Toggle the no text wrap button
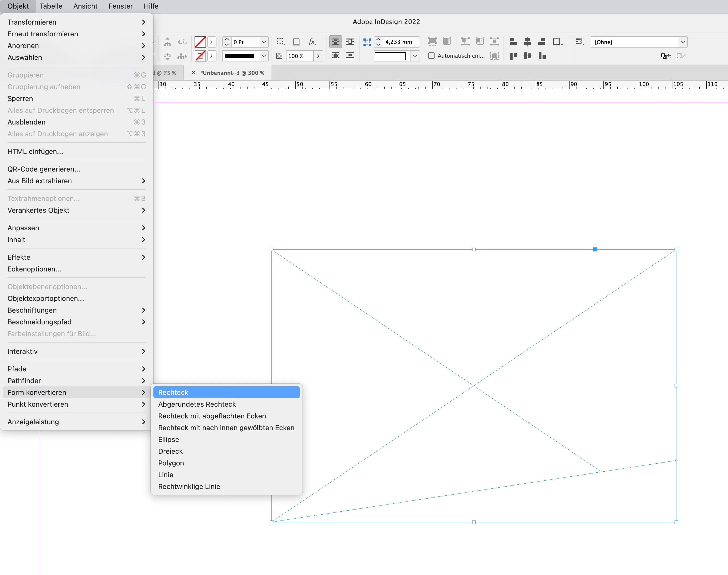 click(x=335, y=42)
